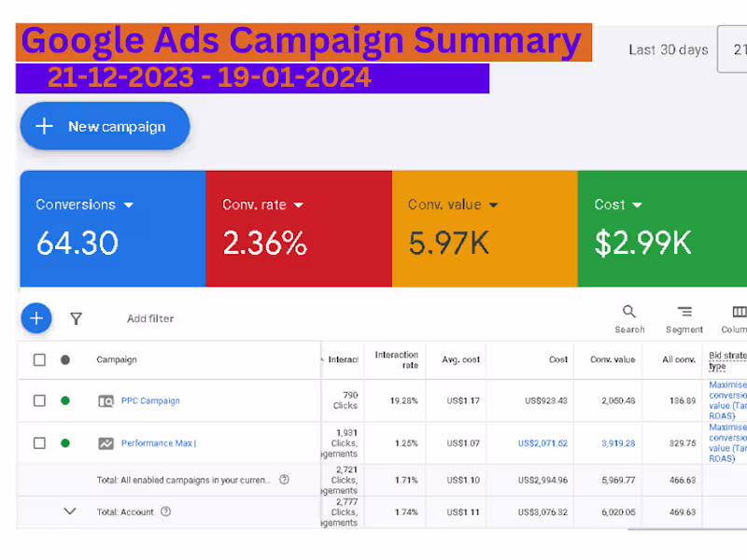Open the Cost metric dropdown
The height and width of the screenshot is (560, 747).
tap(618, 204)
